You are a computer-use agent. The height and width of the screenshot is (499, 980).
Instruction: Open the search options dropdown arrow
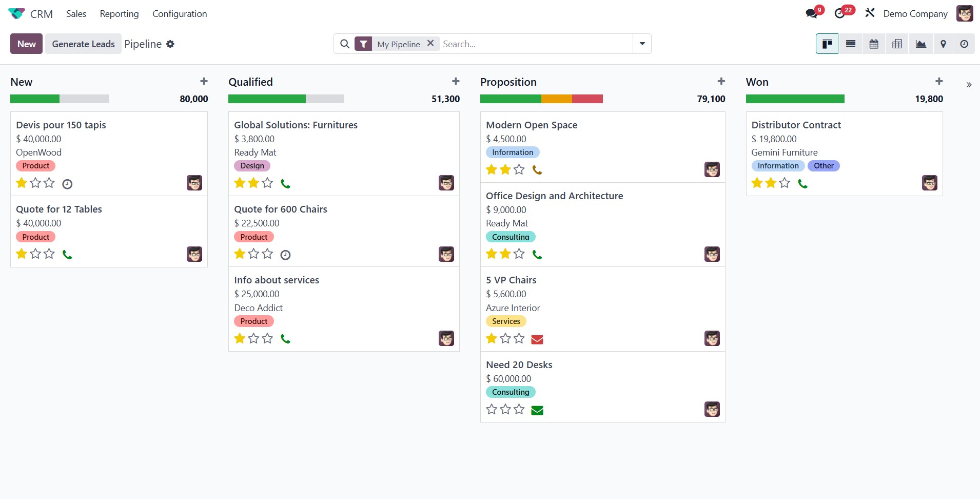click(642, 44)
